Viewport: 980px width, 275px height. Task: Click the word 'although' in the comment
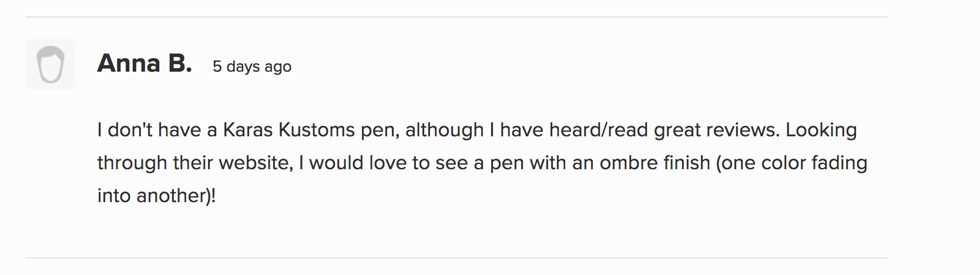[445, 130]
